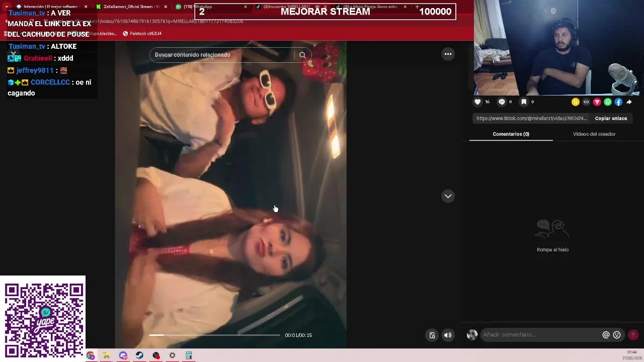Switch to Videos del creador tab
This screenshot has height=362, width=644.
click(x=594, y=134)
